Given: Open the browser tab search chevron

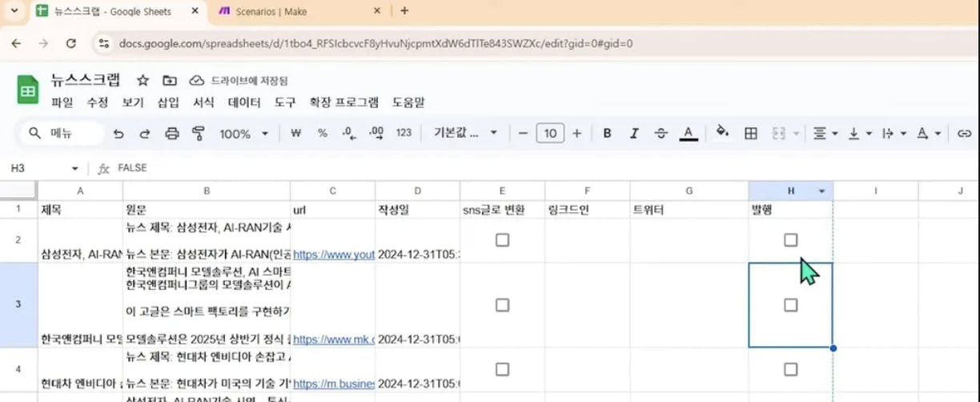Looking at the screenshot, I should point(14,10).
